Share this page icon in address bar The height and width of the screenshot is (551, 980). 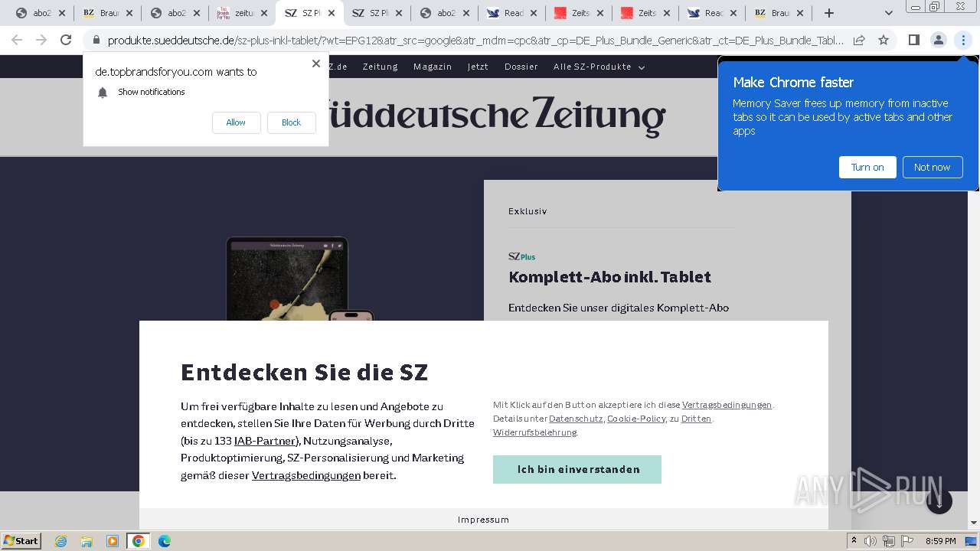(x=859, y=40)
